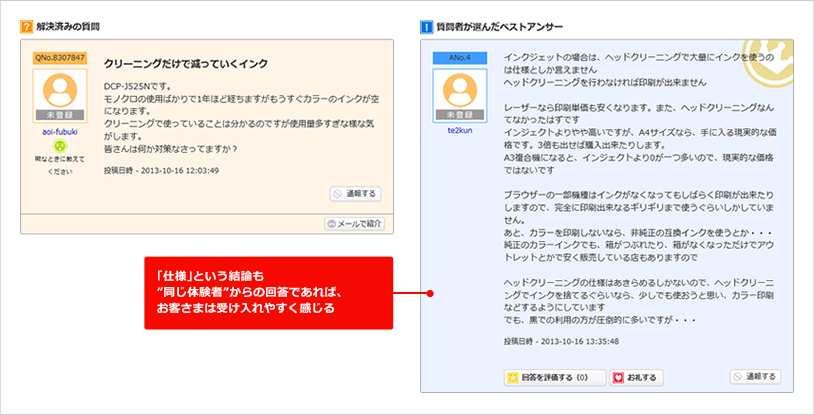Click the mail icon on メールで紹介

click(x=332, y=224)
